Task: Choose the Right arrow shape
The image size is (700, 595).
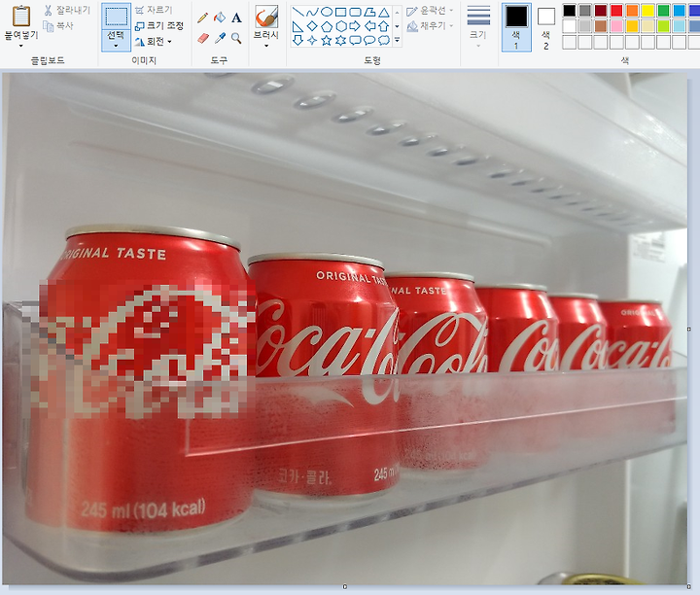Action: point(356,26)
